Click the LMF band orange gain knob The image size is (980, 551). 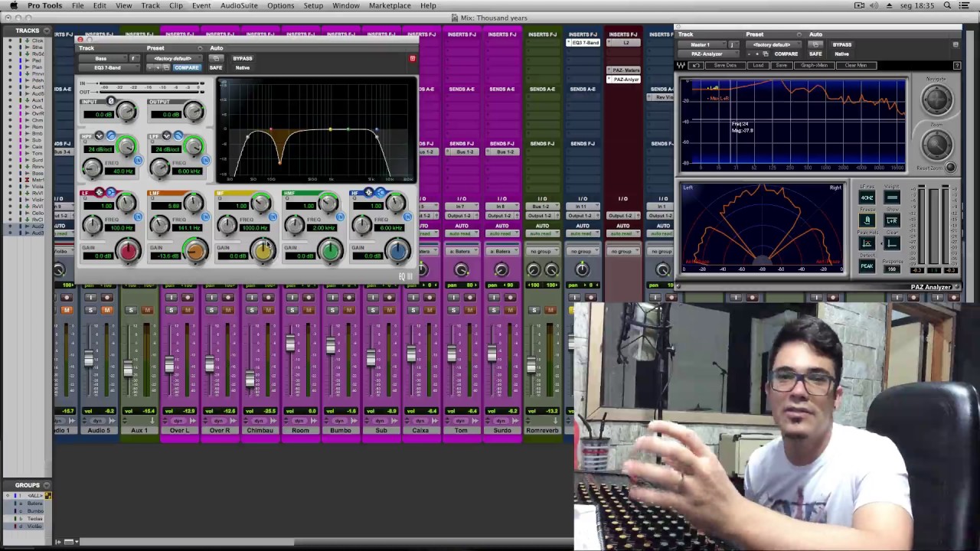click(195, 251)
